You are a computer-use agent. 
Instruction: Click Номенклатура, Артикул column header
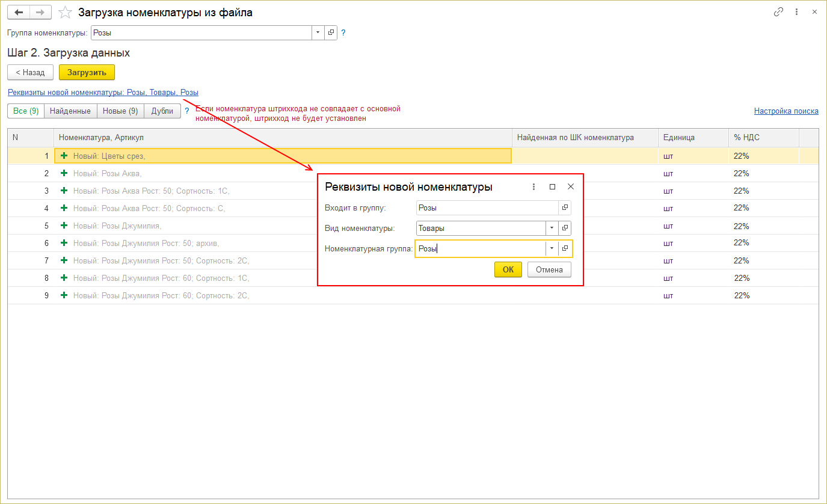click(x=283, y=137)
